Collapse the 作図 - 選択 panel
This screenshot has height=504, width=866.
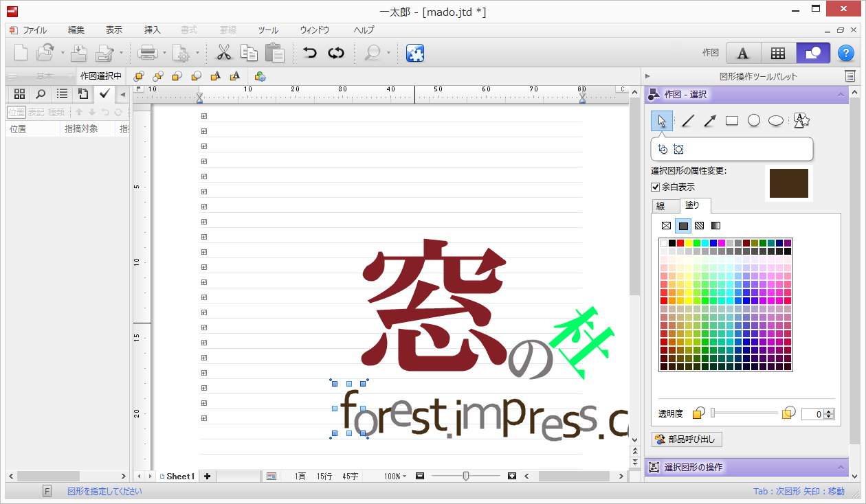(841, 94)
